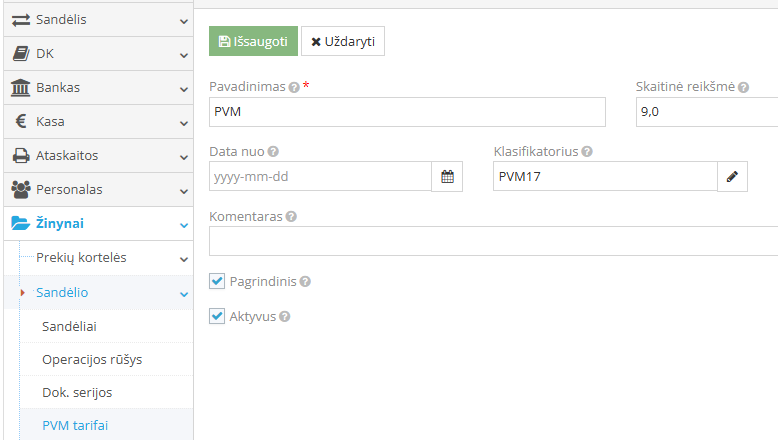
Task: Click the people icon for Personalas
Action: click(21, 189)
